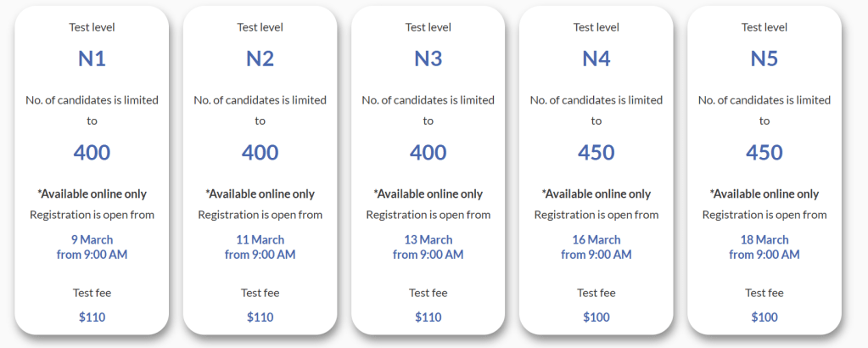Click the 400 candidate limit in N1 card

[92, 153]
